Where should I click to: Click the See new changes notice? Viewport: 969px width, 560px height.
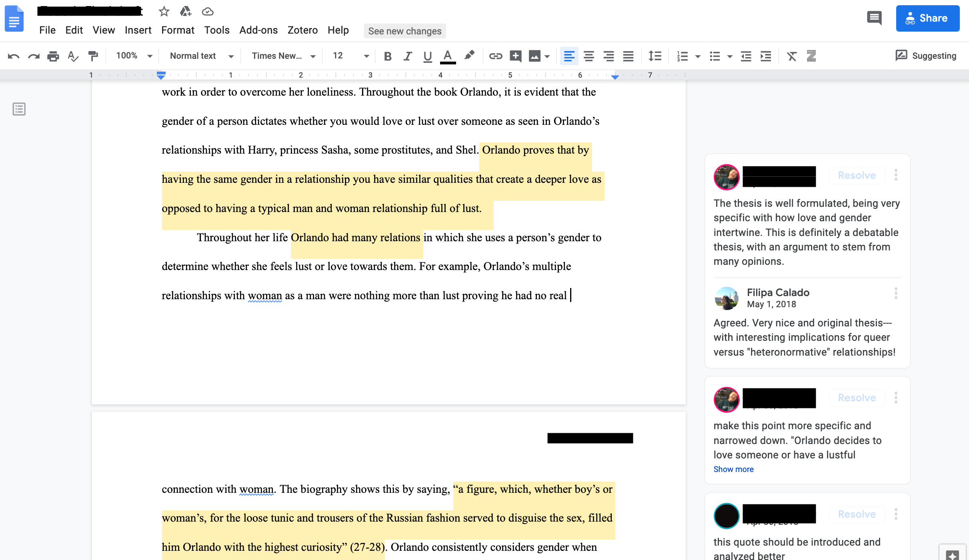coord(404,31)
